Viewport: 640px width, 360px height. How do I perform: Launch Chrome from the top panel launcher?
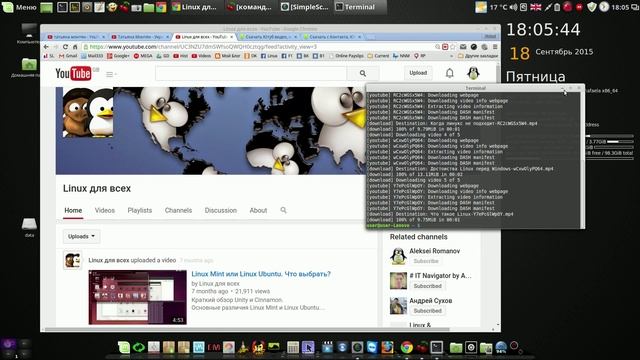pyautogui.click(x=161, y=7)
